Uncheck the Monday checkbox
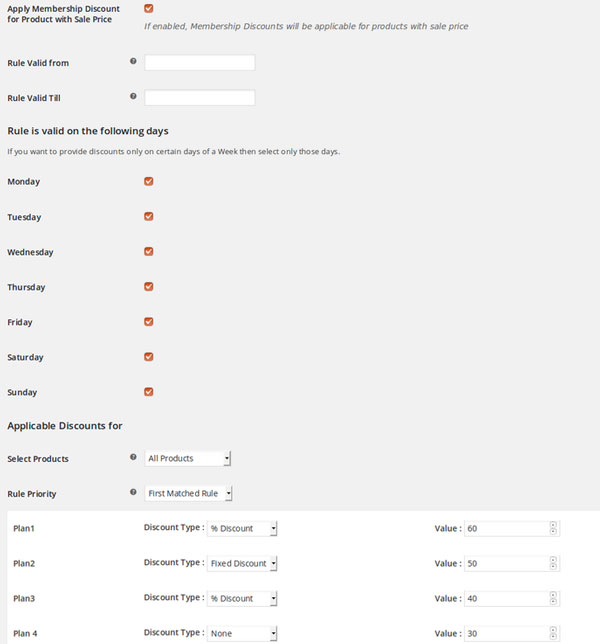Image resolution: width=600 pixels, height=644 pixels. click(149, 181)
